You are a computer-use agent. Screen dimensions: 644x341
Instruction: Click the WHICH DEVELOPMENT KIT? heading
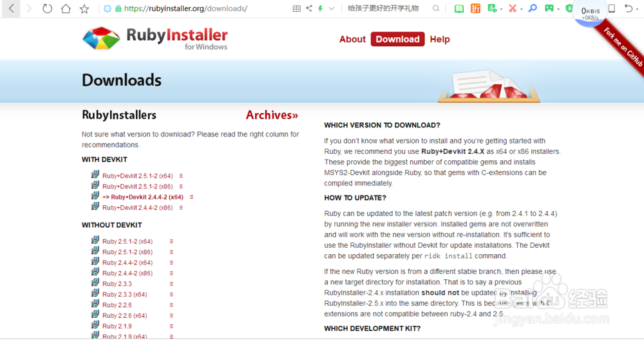click(x=372, y=328)
